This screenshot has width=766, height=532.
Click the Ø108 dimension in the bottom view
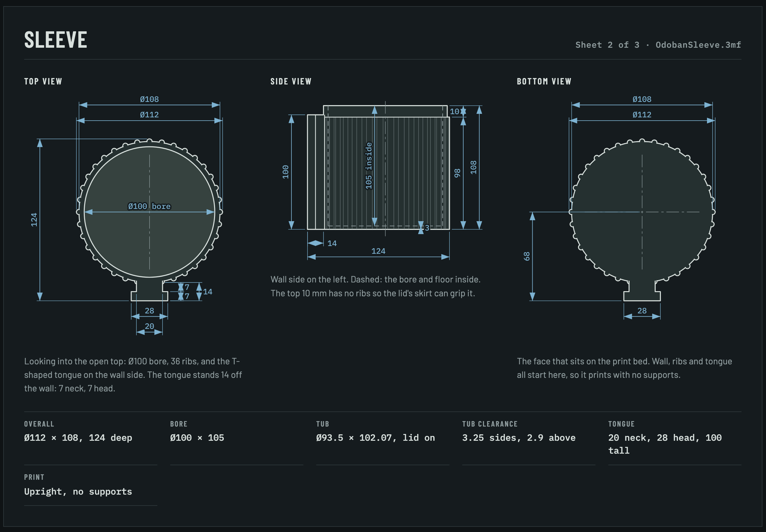pos(642,99)
